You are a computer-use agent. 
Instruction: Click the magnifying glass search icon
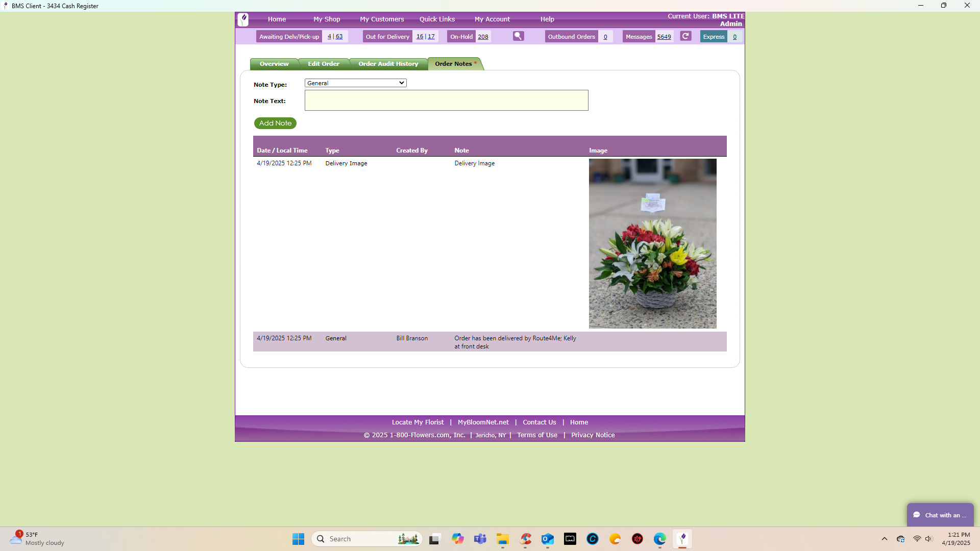[x=518, y=36]
